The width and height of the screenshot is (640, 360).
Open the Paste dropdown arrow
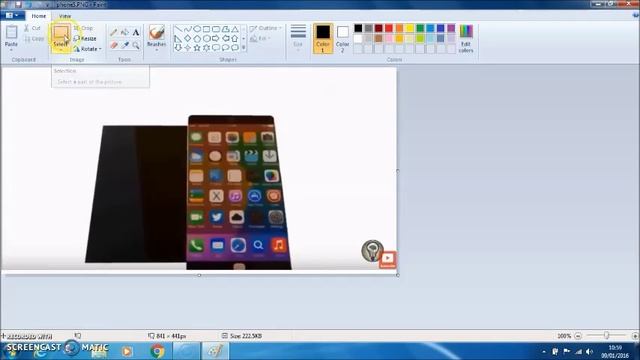(x=11, y=50)
